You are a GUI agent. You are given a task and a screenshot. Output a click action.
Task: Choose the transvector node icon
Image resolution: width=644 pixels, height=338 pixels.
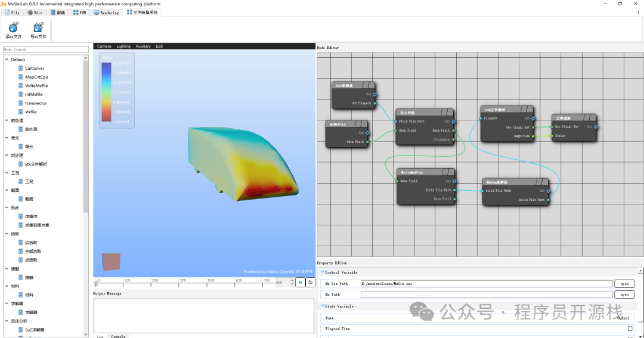[x=21, y=103]
